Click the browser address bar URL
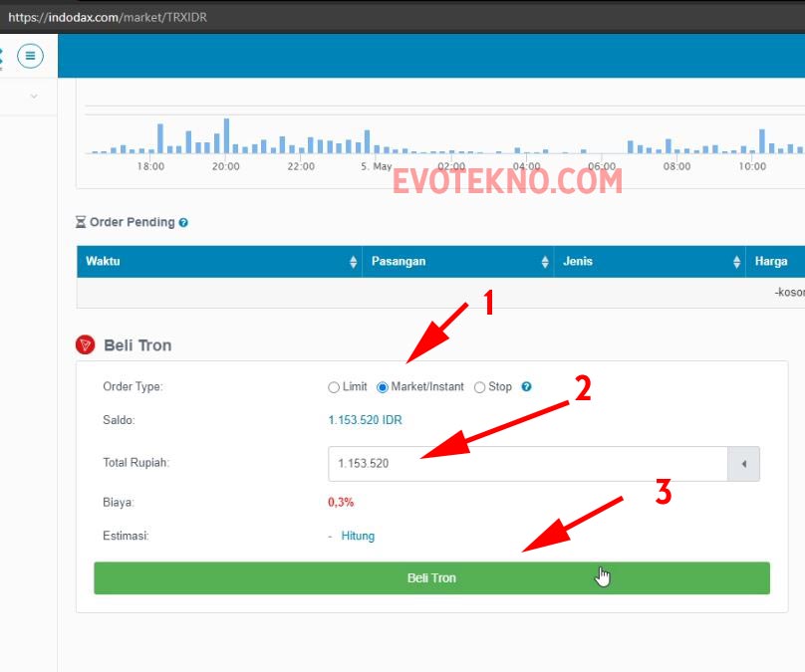The image size is (805, 672). [x=108, y=18]
